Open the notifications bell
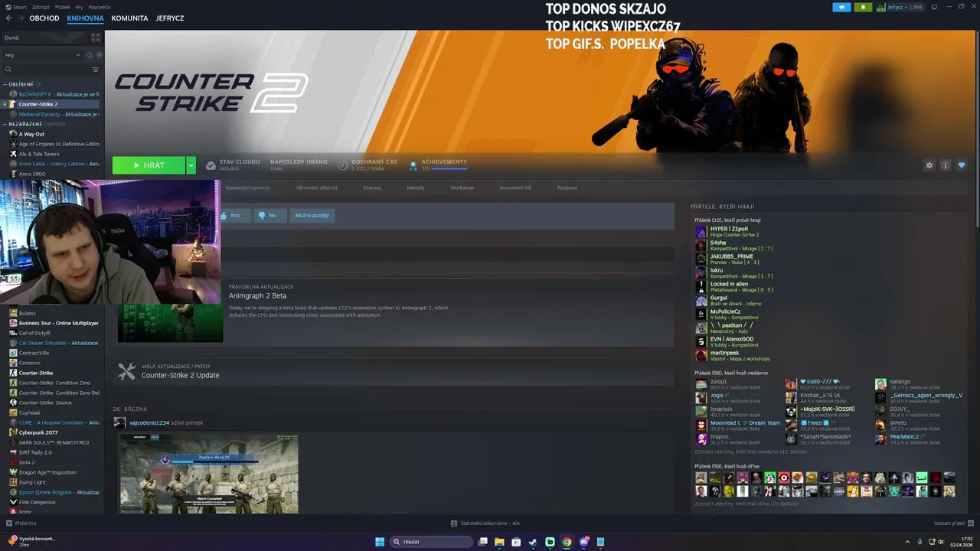 coord(864,7)
